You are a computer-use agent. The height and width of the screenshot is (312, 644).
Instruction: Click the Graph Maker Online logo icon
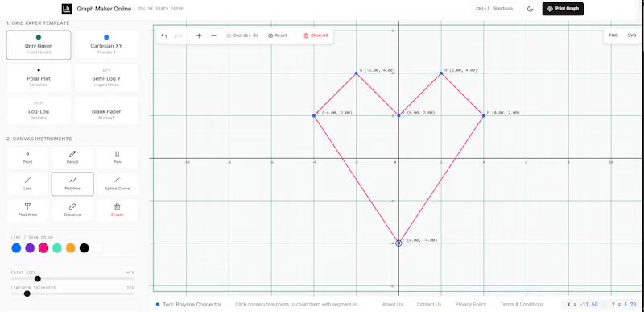(67, 9)
